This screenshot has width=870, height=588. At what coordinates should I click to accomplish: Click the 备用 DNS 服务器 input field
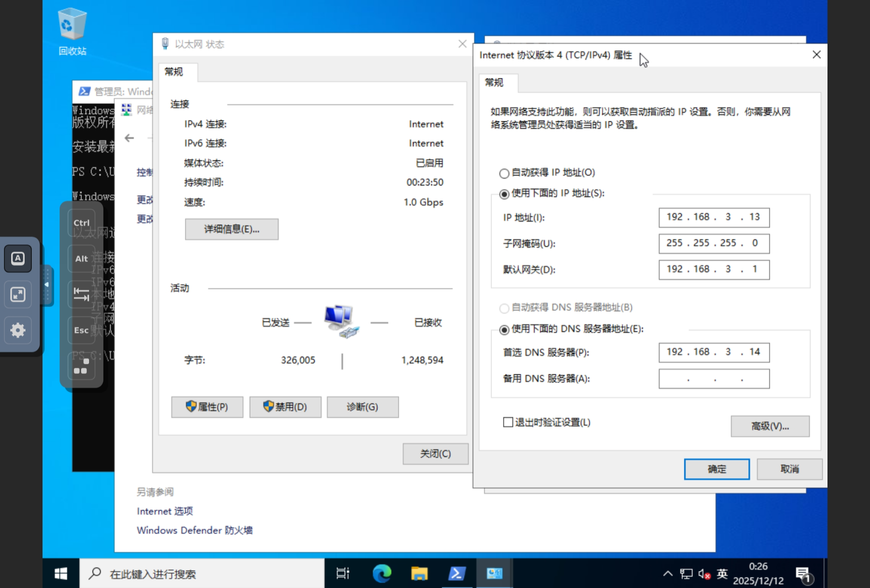point(714,379)
